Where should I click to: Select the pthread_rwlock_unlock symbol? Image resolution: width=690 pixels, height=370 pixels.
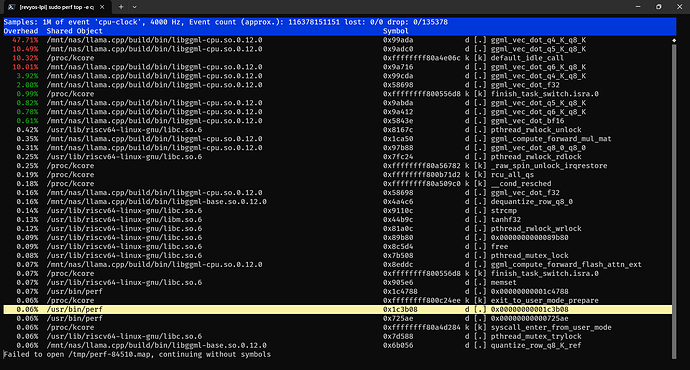tap(536, 130)
